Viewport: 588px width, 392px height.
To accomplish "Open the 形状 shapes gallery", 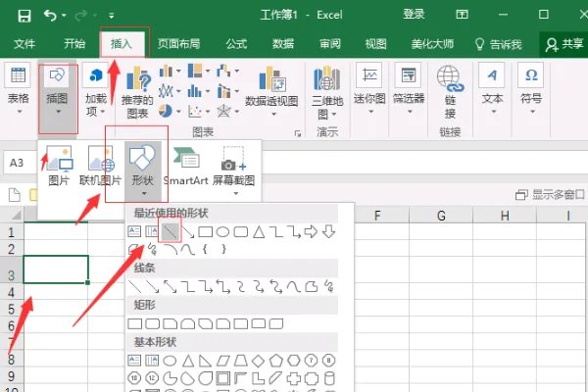I will 143,170.
